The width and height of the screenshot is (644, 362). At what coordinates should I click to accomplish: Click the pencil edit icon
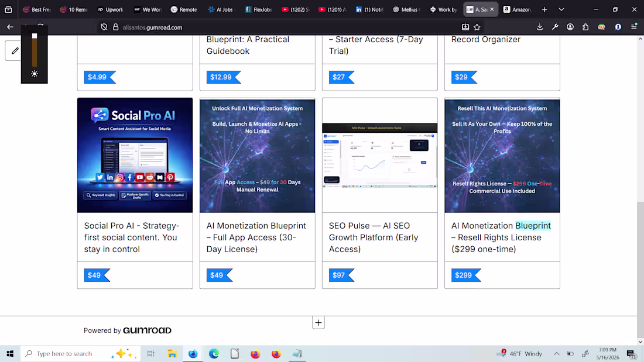pos(15,51)
